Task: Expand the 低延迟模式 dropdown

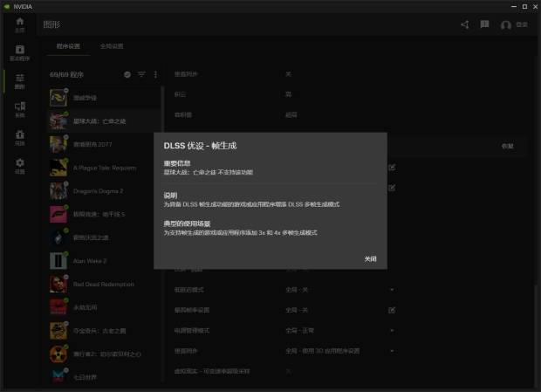Action: [x=392, y=290]
